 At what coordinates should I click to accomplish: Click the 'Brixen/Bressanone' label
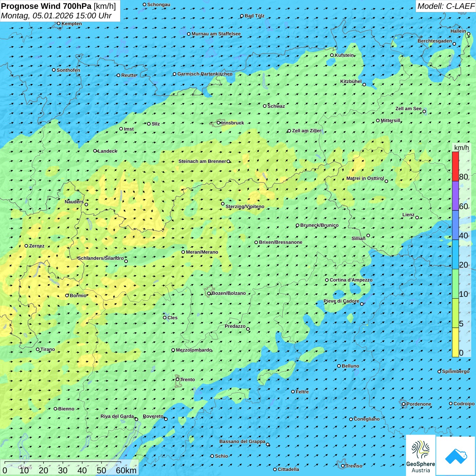click(280, 242)
